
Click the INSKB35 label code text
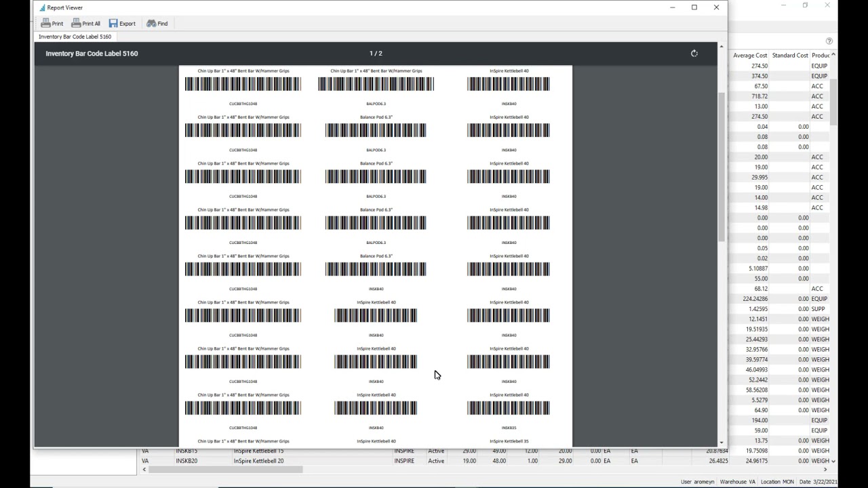click(509, 428)
